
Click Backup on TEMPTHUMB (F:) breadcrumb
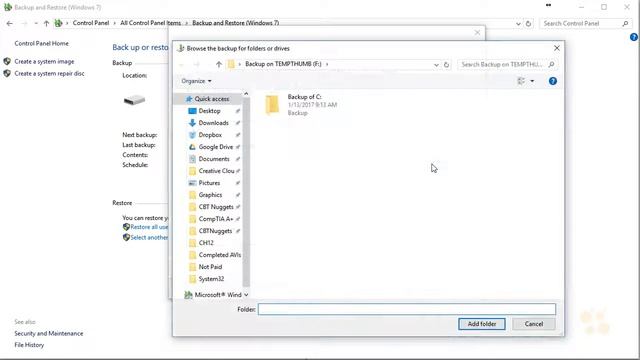283,64
